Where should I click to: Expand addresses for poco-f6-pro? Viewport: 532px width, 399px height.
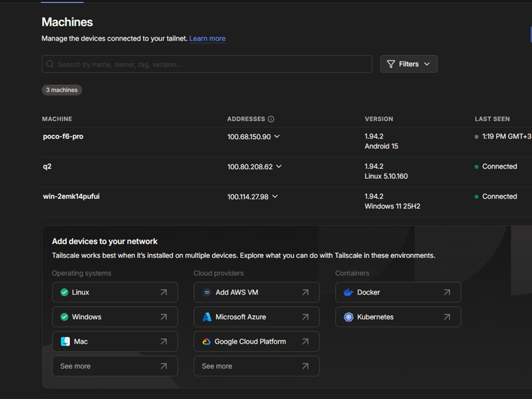(x=277, y=136)
